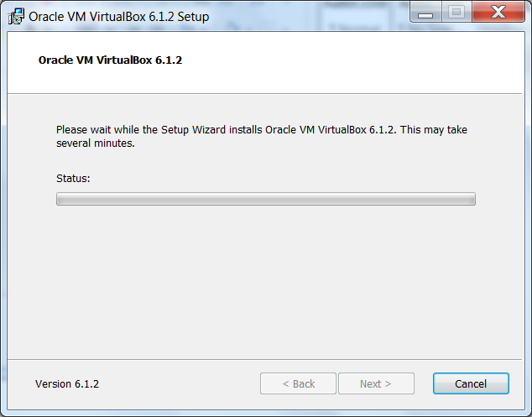Click the greyed-out Next button

pos(376,383)
